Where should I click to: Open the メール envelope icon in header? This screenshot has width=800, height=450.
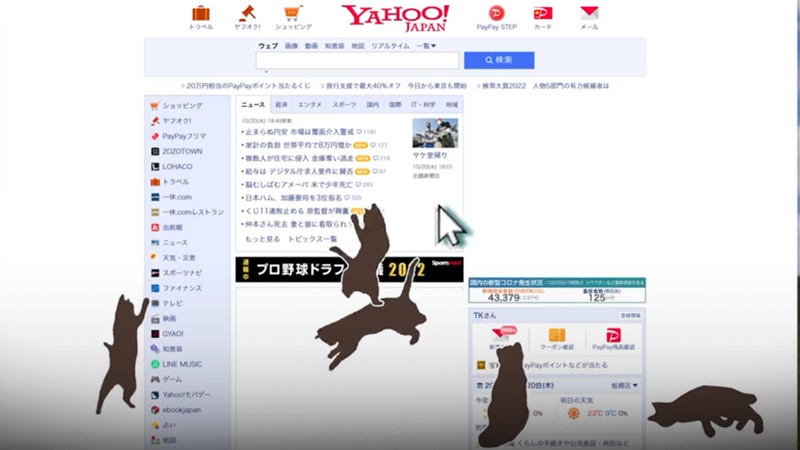coord(589,13)
